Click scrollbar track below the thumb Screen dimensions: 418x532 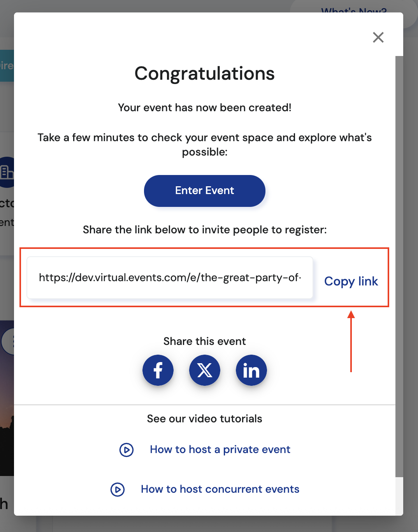(x=399, y=496)
